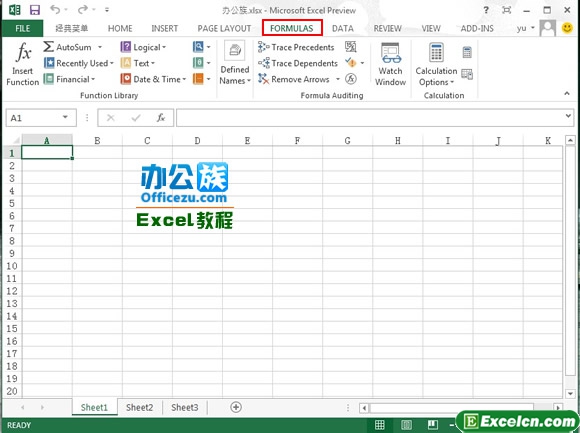
Task: Open the Watch Window
Action: tap(391, 64)
